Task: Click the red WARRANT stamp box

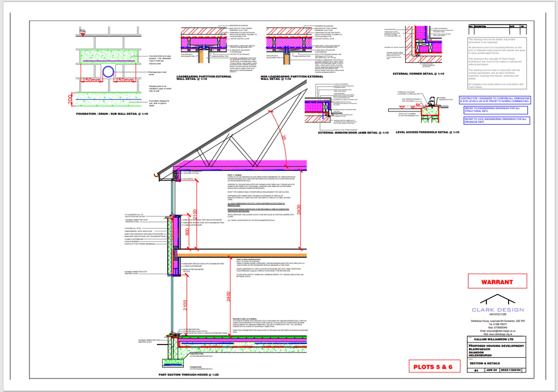Action: pyautogui.click(x=497, y=282)
